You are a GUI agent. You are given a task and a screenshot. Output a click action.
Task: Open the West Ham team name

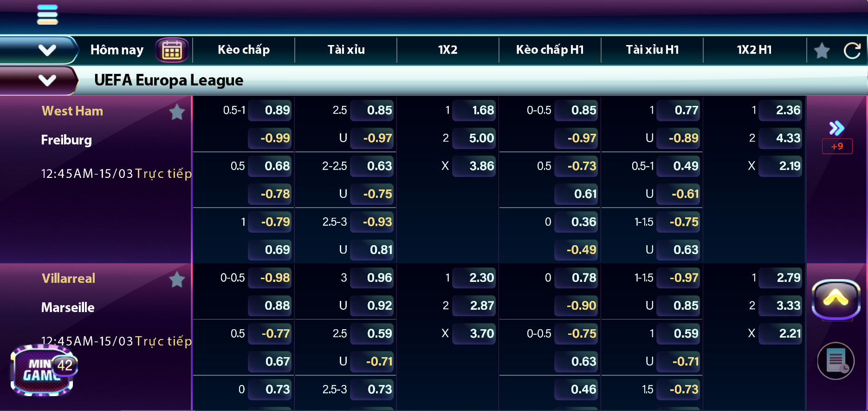pos(72,111)
